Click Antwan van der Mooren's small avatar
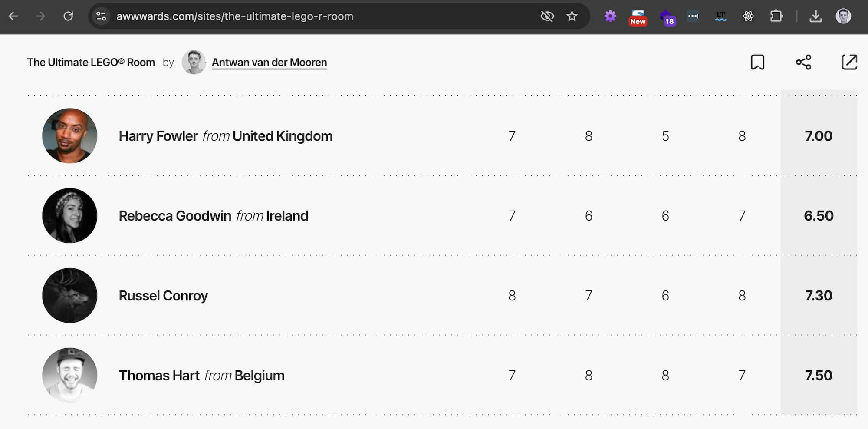This screenshot has height=429, width=868. tap(194, 62)
